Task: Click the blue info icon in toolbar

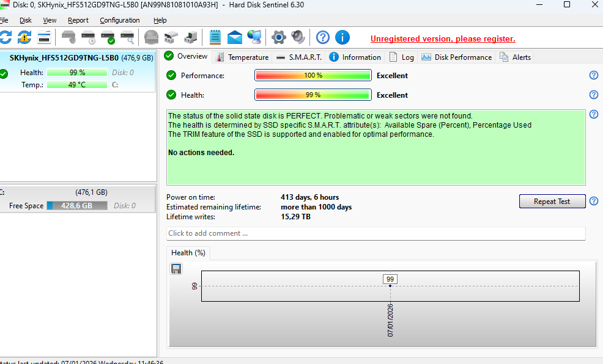Action: 342,37
